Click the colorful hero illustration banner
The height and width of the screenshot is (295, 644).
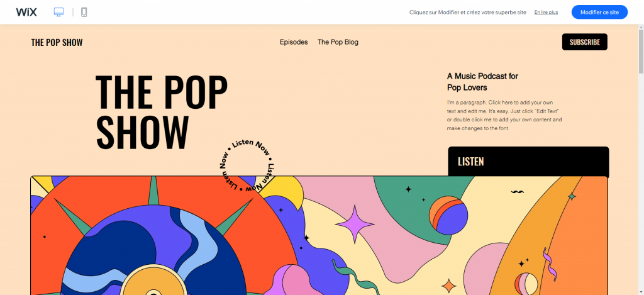pos(319,235)
